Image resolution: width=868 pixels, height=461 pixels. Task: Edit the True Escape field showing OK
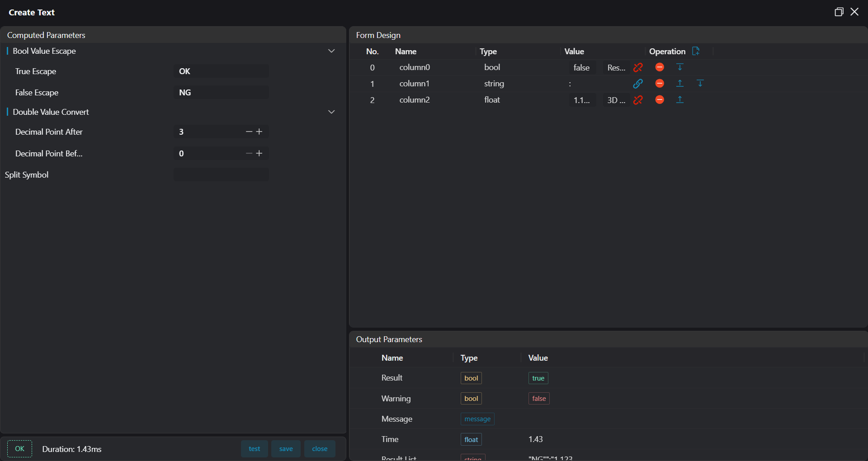click(221, 71)
